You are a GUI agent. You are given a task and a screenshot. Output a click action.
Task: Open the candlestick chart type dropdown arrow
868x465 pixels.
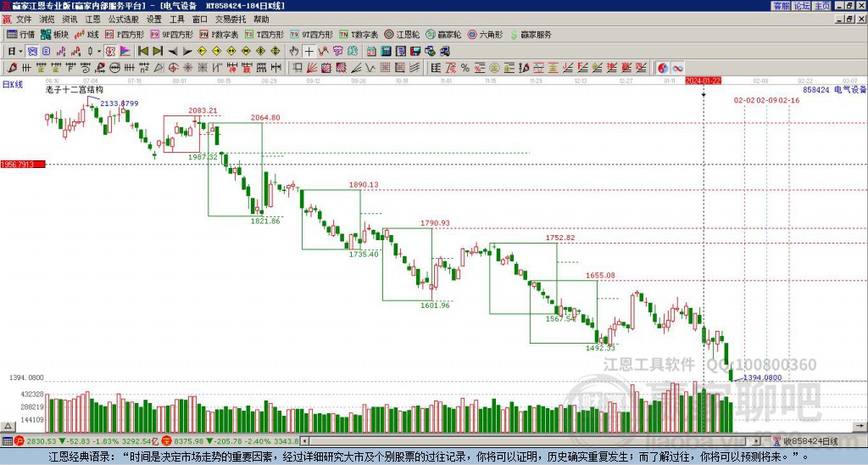[x=99, y=51]
